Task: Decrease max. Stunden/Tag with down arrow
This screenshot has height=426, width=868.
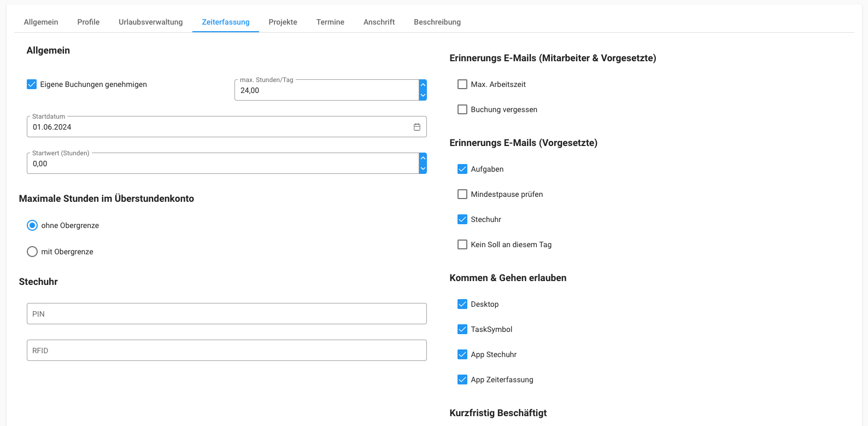Action: click(x=423, y=95)
